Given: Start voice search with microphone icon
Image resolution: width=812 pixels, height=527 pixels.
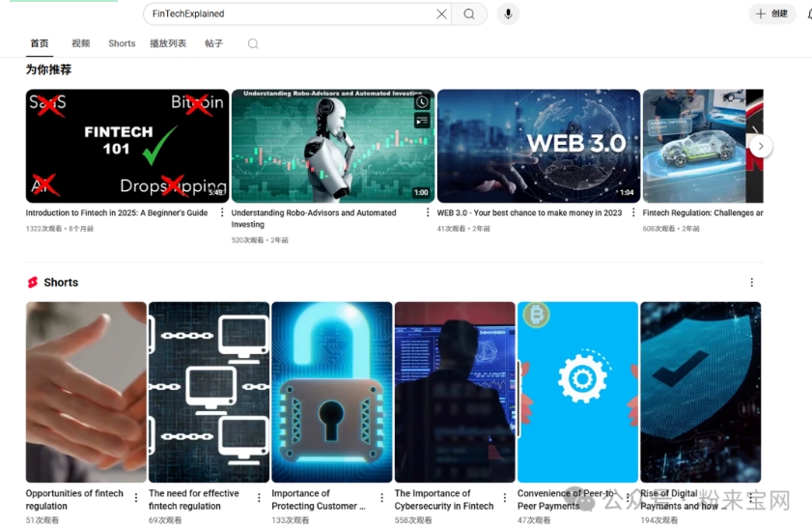Looking at the screenshot, I should click(508, 14).
